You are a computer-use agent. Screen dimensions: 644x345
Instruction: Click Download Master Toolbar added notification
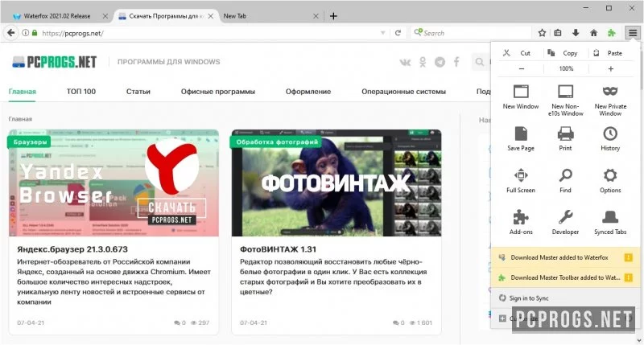pos(566,277)
